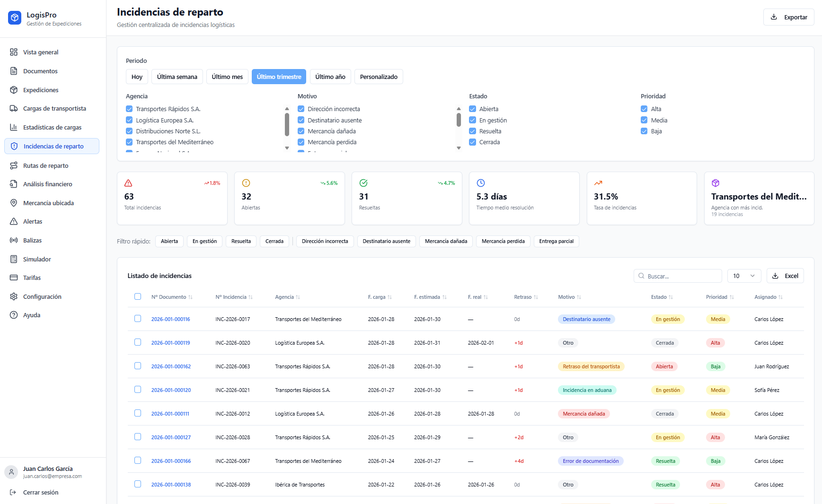Click the LogisPro cube logo icon
822x504 pixels.
(15, 18)
